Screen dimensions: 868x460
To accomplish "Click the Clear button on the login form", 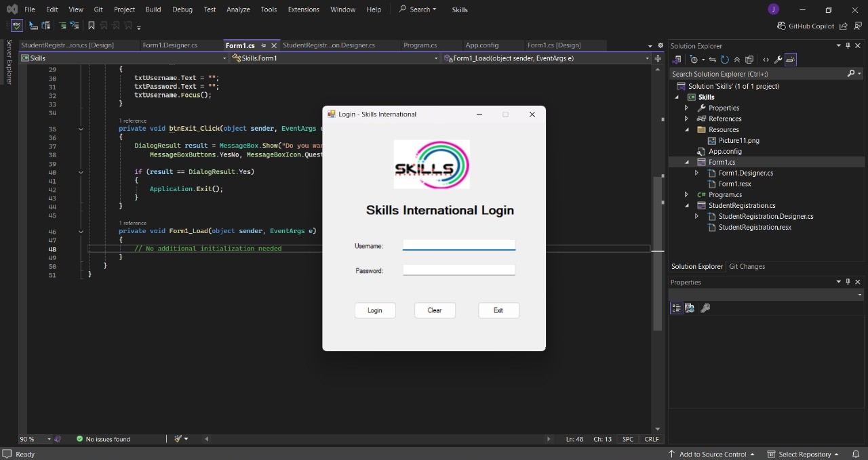I will click(435, 310).
